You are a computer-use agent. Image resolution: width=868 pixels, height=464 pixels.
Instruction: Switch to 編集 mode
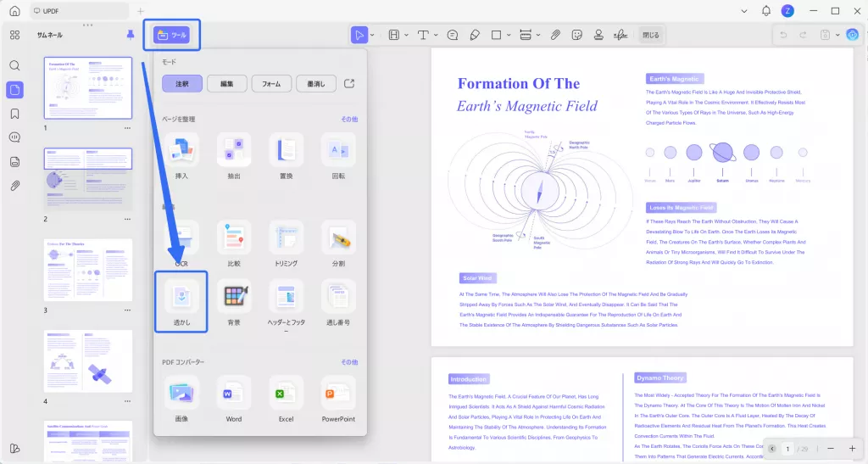click(x=227, y=84)
